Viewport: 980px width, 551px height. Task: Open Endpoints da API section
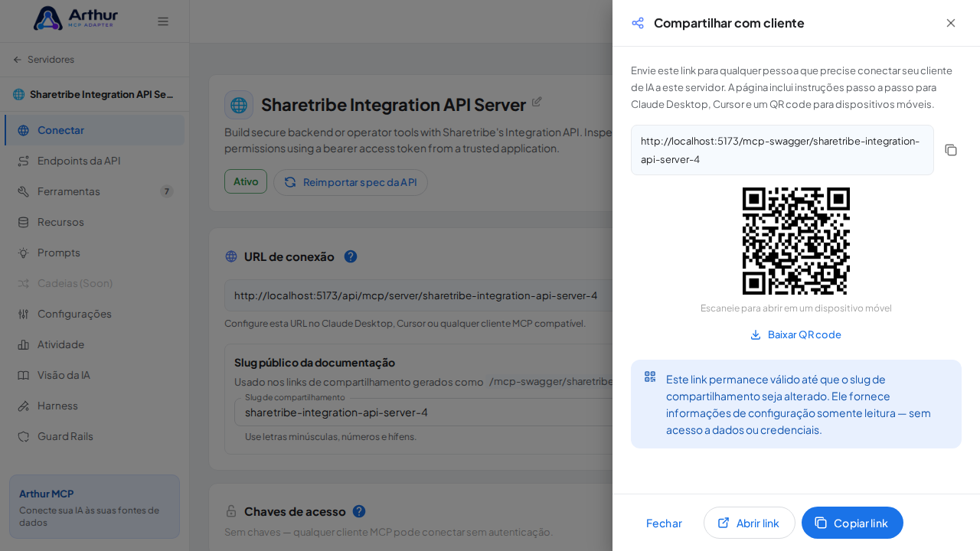(95, 161)
